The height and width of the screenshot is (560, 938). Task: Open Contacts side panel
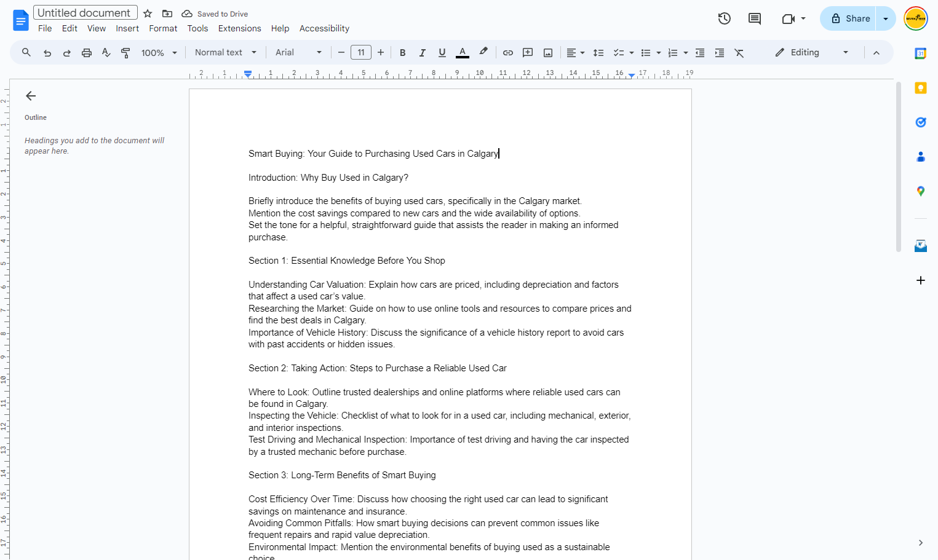(921, 157)
